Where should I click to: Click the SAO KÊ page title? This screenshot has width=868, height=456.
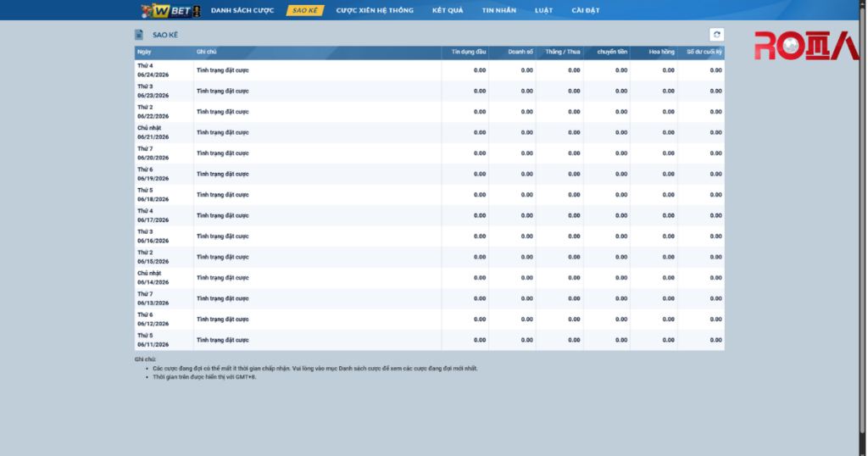tap(165, 35)
